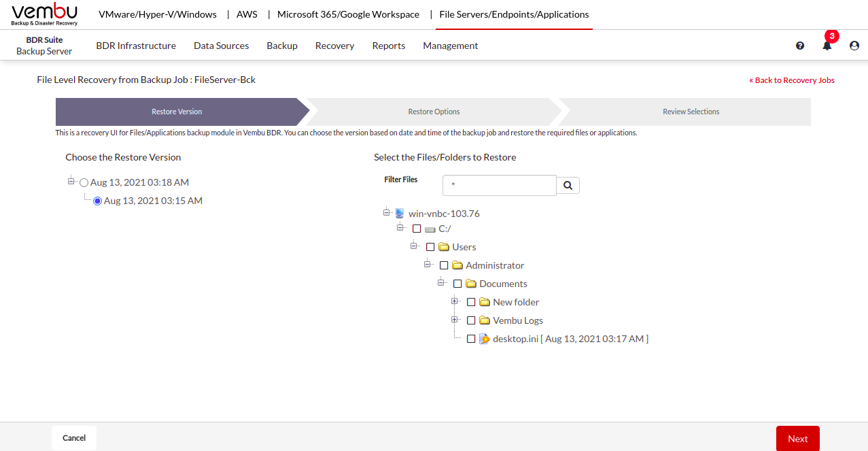Open the notifications bell icon
The height and width of the screenshot is (451, 868).
click(x=827, y=46)
